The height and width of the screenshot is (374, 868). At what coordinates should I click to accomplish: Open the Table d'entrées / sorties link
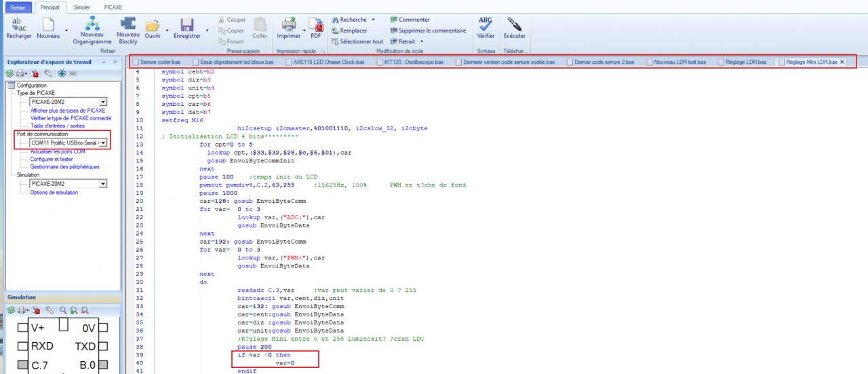pyautogui.click(x=58, y=125)
